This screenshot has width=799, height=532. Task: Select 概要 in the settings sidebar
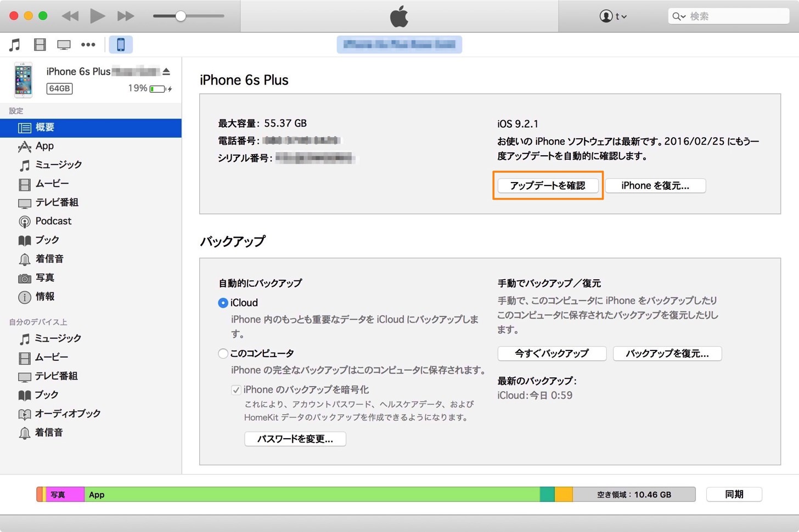[91, 128]
